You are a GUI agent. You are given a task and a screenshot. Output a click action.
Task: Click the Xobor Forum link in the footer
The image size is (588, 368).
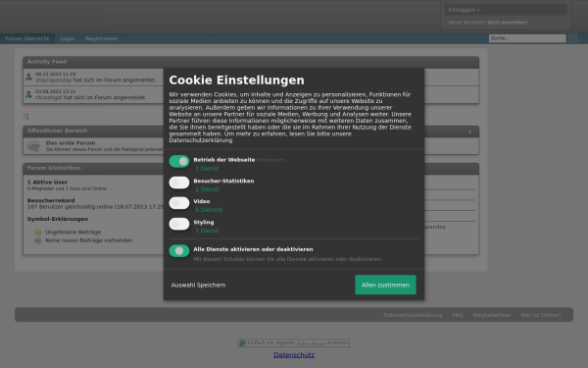tap(311, 343)
